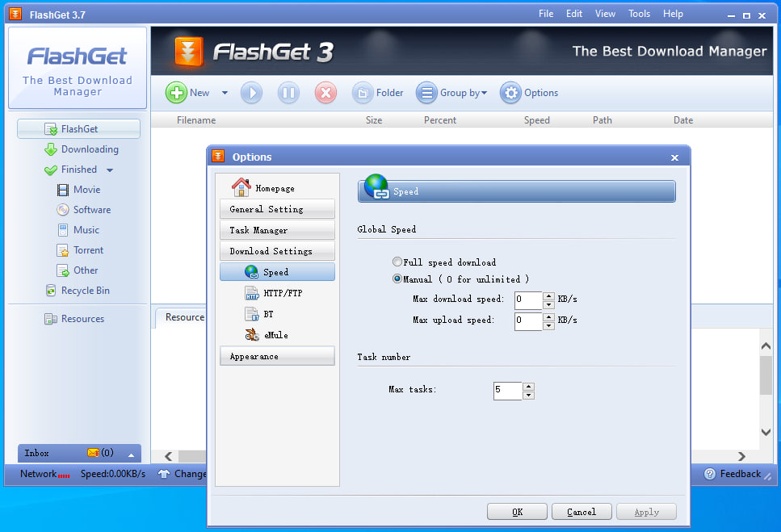Decrease Max download speed with down arrow

pos(548,304)
